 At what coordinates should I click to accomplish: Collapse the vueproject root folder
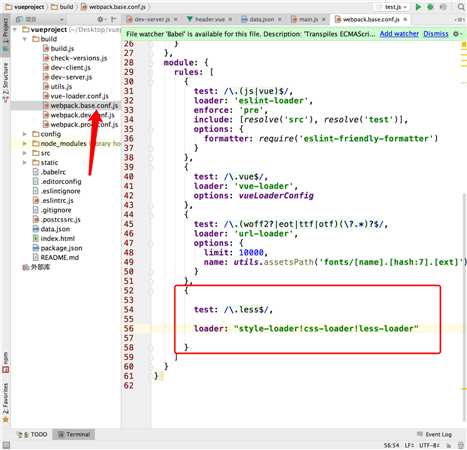[x=15, y=30]
